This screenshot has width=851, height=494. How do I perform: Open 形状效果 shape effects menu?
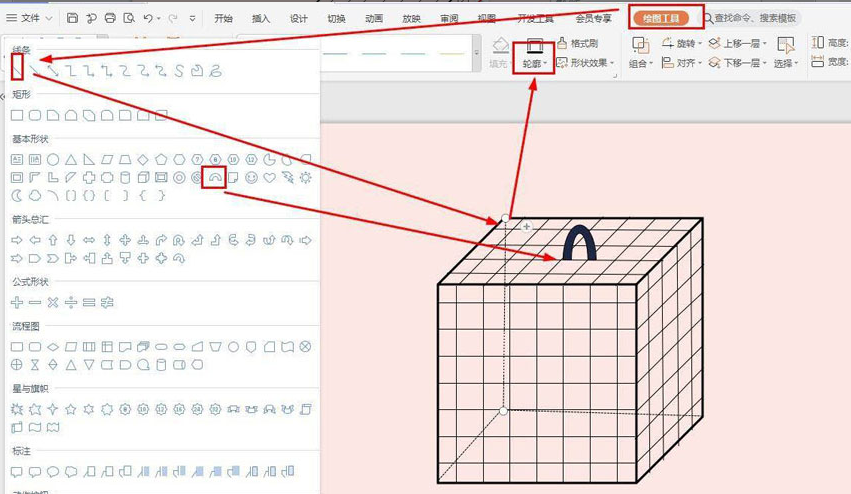(586, 63)
